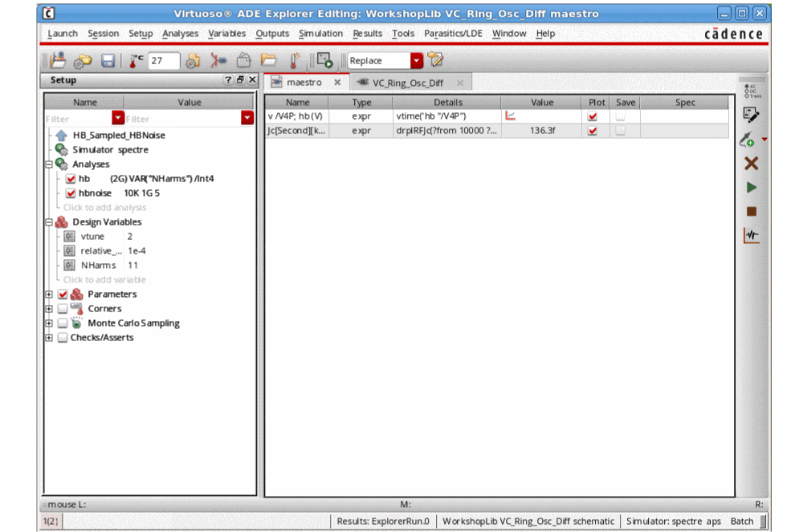The image size is (795, 532).
Task: Switch to the VC_Ring_Osc_Diff tab
Action: pyautogui.click(x=407, y=83)
